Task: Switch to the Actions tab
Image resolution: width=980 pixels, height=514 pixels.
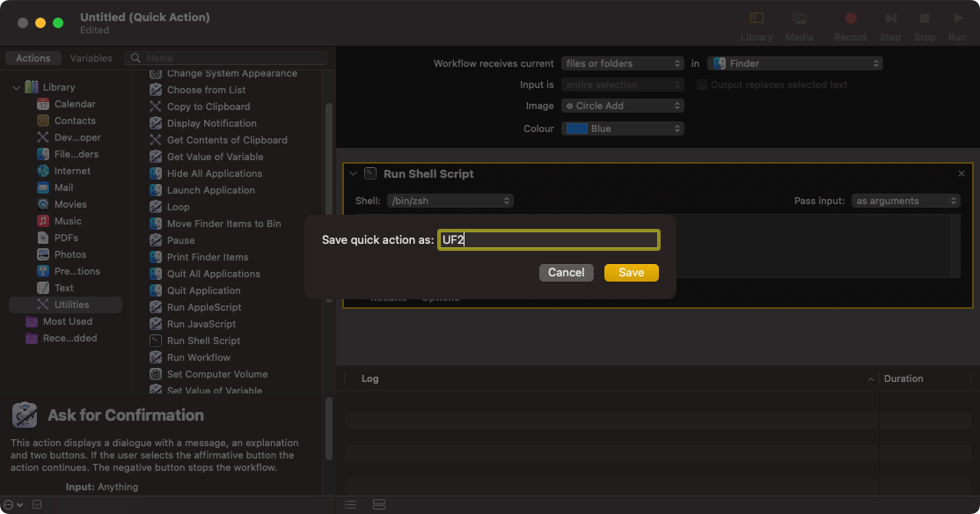Action: pos(33,58)
